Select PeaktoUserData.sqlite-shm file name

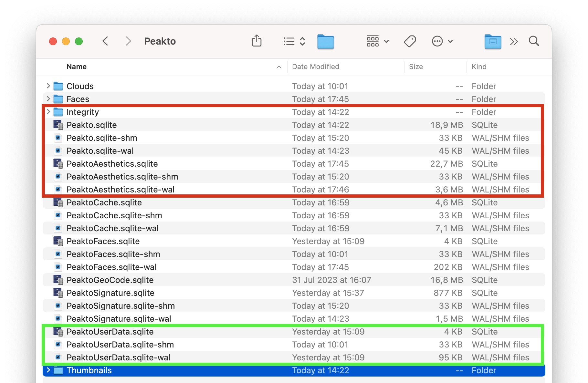coord(120,345)
